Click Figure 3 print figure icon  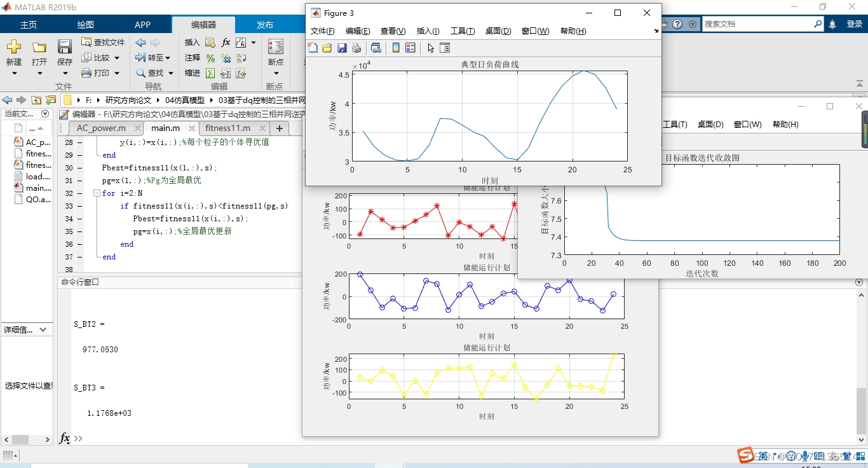(x=356, y=48)
